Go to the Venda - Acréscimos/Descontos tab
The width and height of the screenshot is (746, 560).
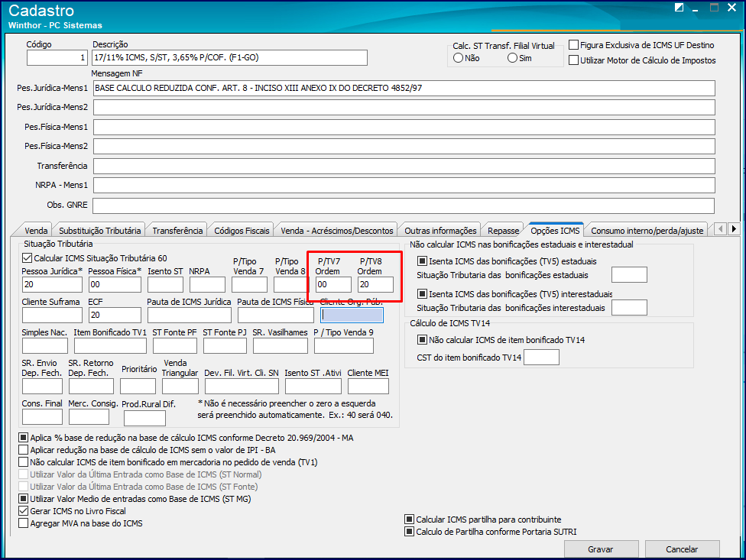point(337,230)
